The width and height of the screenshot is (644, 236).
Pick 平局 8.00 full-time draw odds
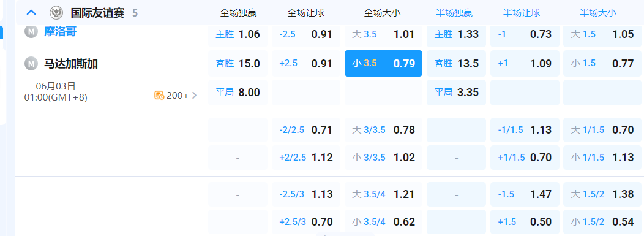[x=238, y=93]
